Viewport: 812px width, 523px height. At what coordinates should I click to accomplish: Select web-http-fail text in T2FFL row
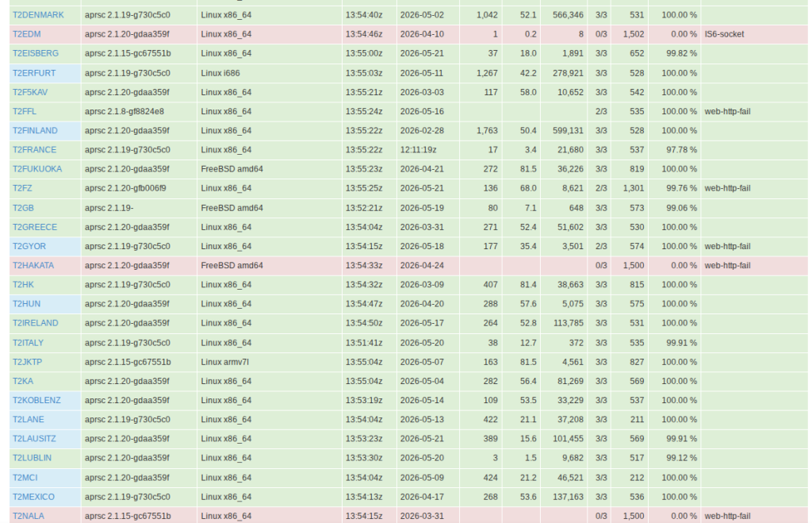[727, 111]
